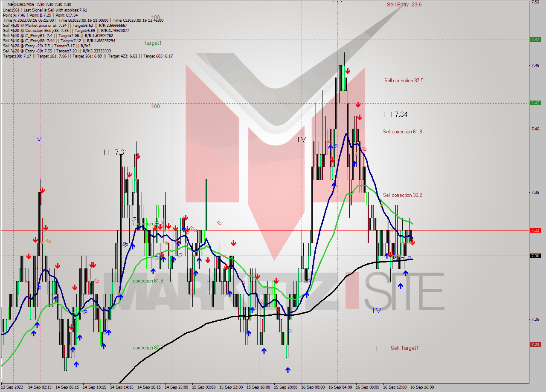Select the 'Sell correction 61.8' label

402,132
